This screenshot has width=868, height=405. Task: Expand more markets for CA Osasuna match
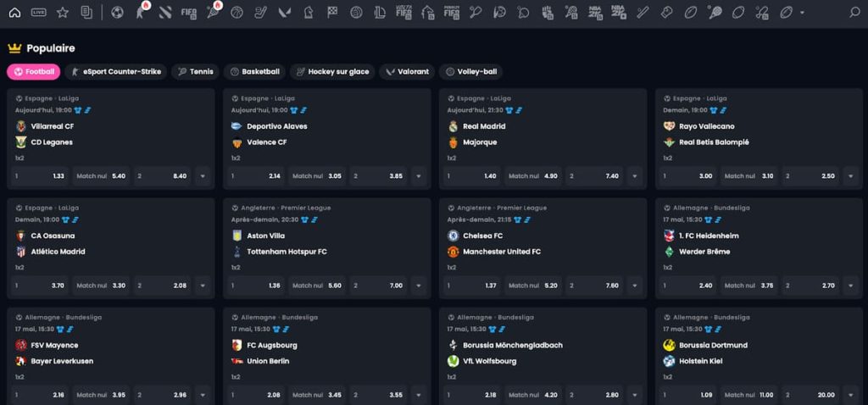click(x=203, y=286)
